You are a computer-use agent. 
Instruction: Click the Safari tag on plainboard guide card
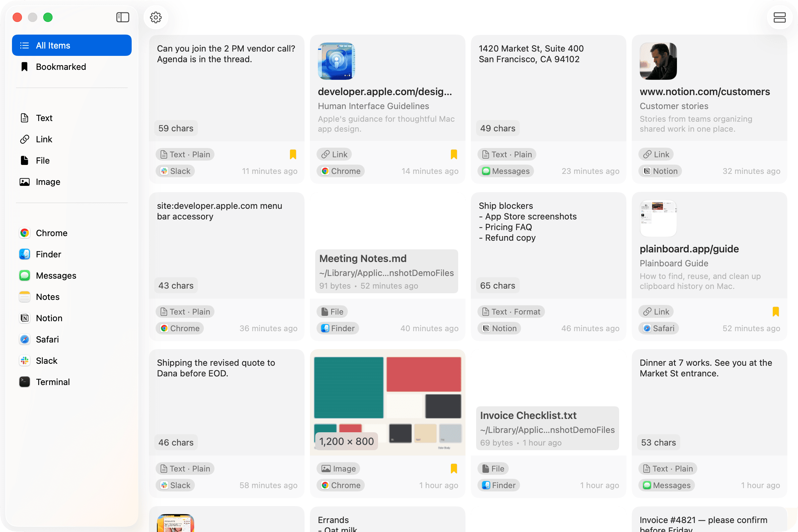659,328
